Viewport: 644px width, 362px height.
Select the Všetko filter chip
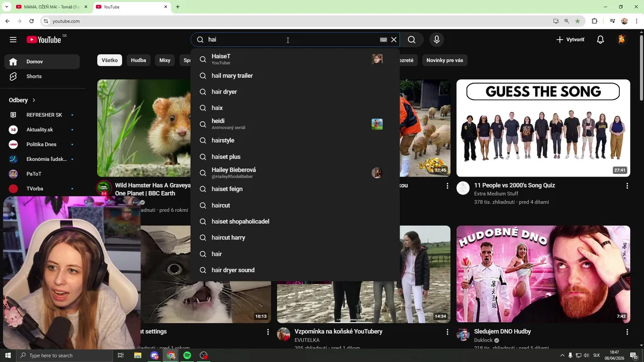pyautogui.click(x=110, y=60)
